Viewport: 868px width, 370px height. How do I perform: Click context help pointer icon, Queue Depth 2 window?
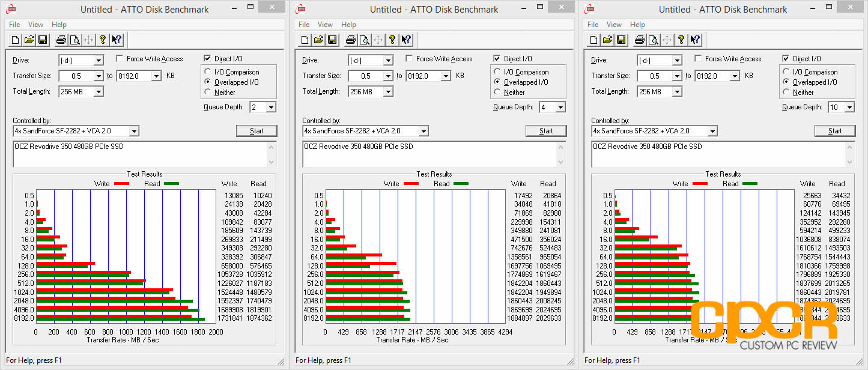(117, 40)
